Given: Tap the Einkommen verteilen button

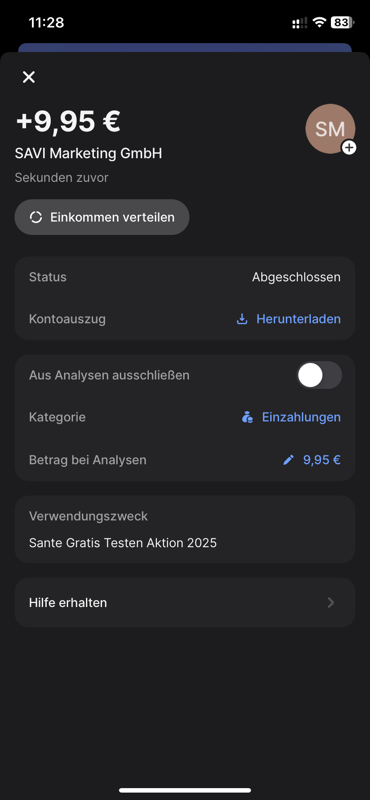Looking at the screenshot, I should pos(102,217).
